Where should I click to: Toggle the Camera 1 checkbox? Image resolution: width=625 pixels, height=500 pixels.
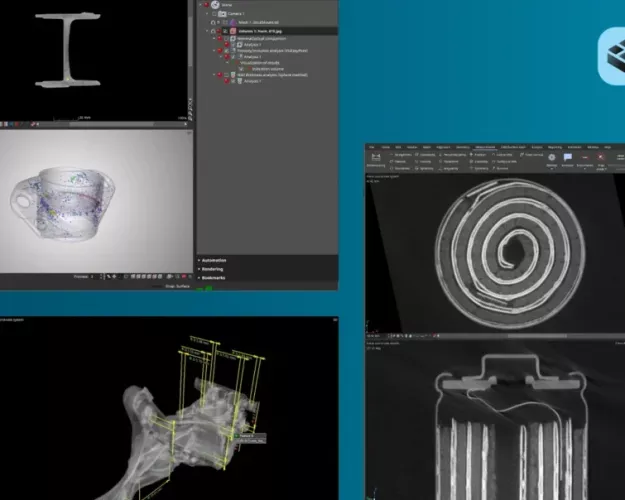click(x=213, y=13)
